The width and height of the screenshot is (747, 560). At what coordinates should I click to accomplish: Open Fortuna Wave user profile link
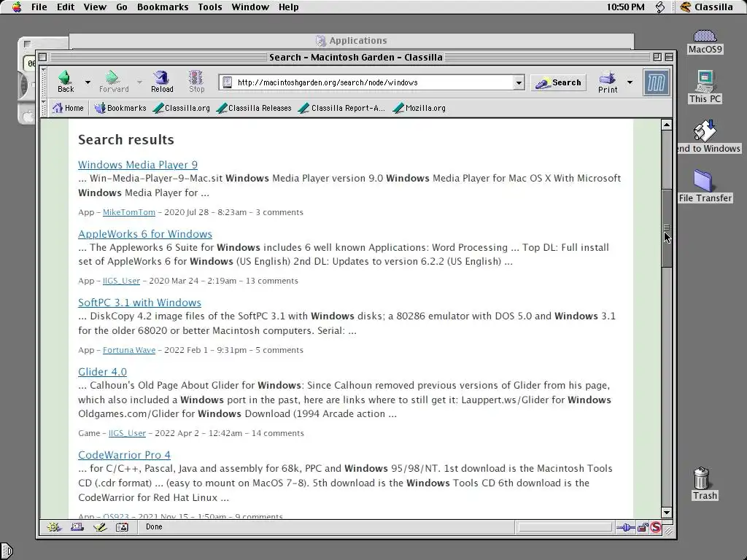tap(129, 350)
